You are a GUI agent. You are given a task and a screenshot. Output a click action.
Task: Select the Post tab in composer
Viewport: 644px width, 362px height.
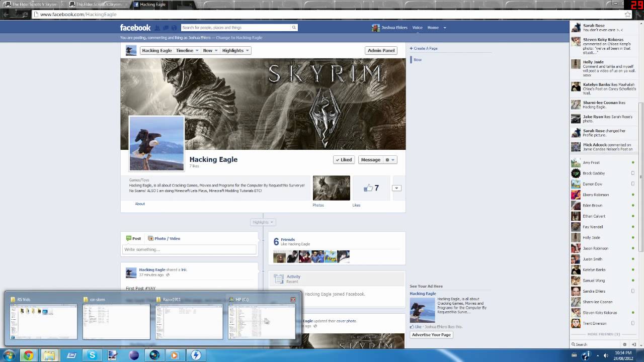[x=133, y=238]
